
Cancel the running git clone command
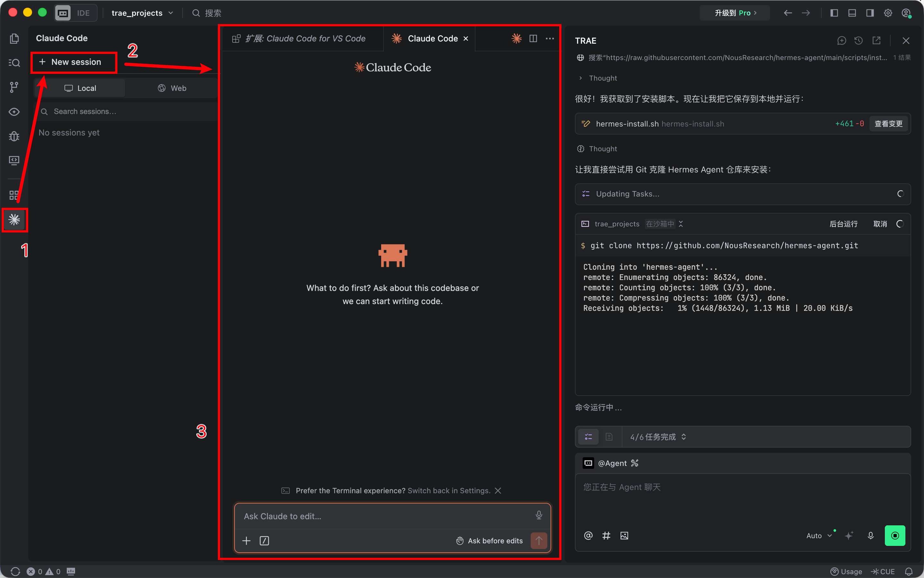pos(880,224)
